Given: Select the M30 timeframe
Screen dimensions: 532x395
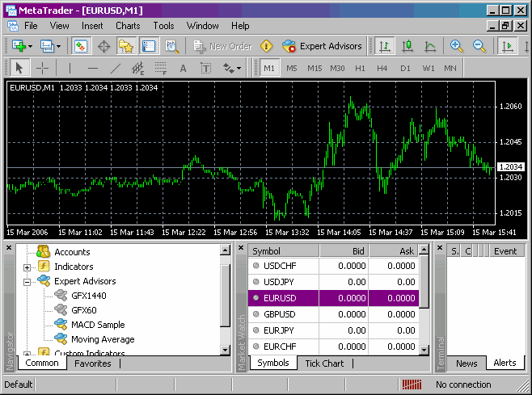Looking at the screenshot, I should tap(337, 68).
